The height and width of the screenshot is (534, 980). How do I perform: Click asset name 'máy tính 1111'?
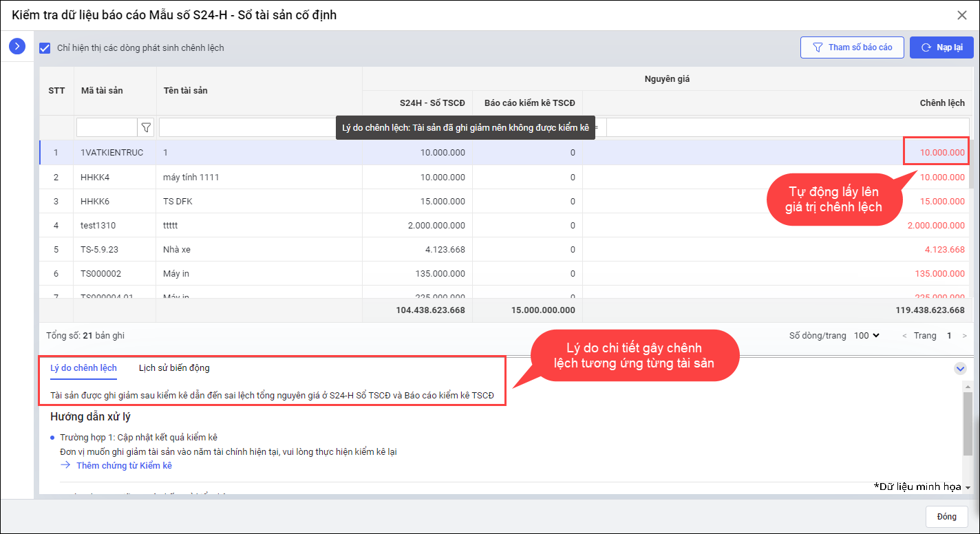[x=191, y=178]
